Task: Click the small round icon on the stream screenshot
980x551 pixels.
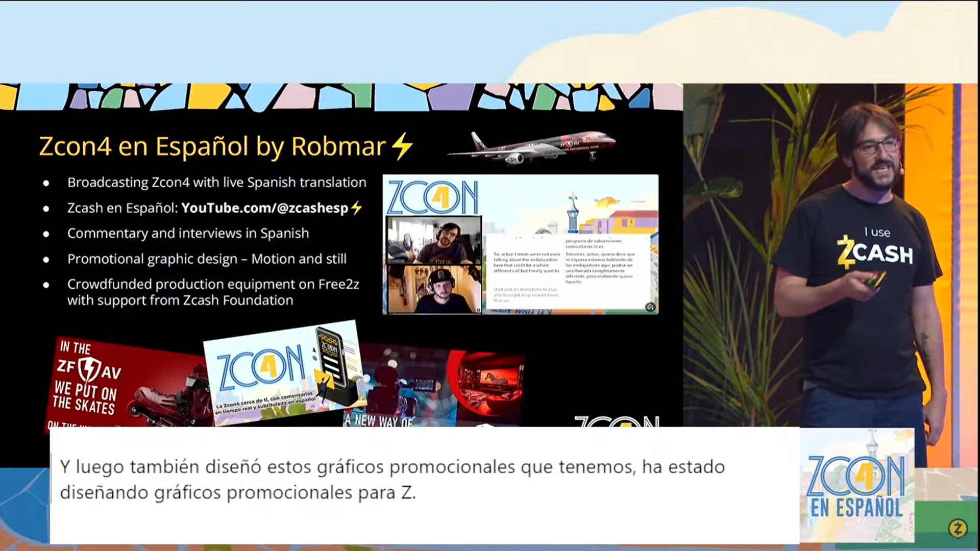Action: 650,307
